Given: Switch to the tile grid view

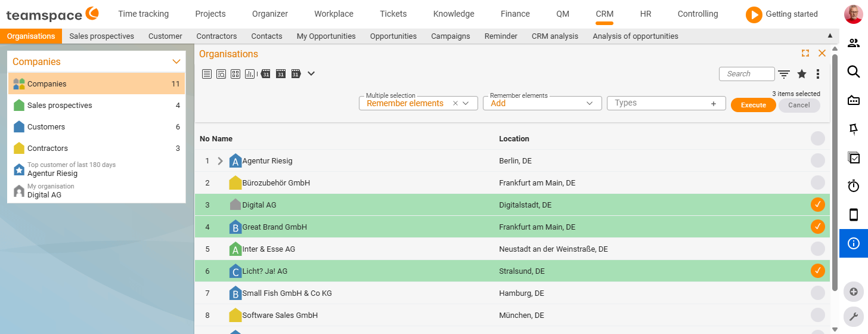Looking at the screenshot, I should (x=235, y=74).
